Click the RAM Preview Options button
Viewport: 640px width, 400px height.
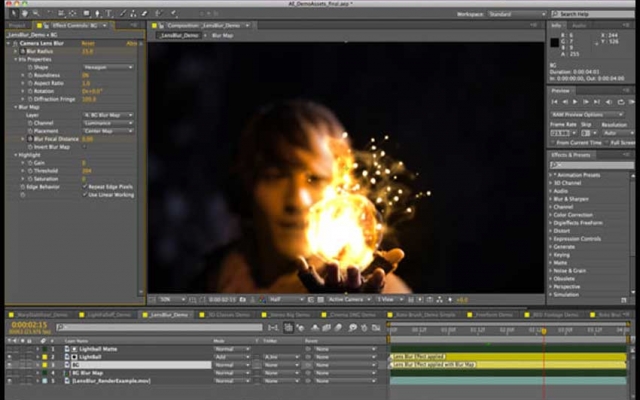(x=587, y=114)
